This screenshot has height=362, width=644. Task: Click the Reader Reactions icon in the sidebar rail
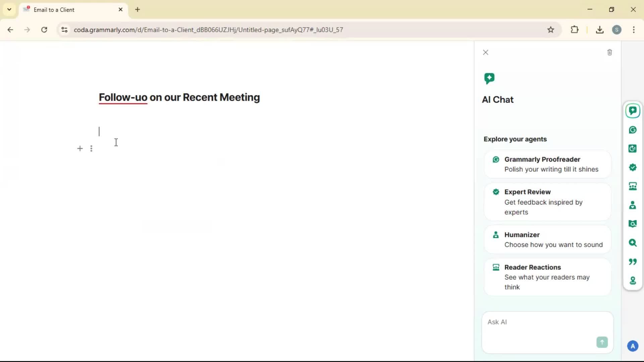coord(633,186)
